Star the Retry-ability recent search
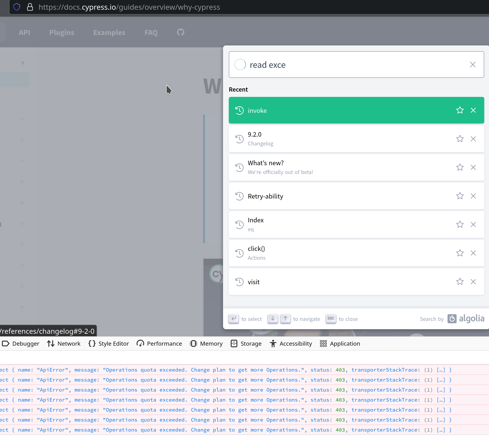Image resolution: width=489 pixels, height=448 pixels. 460,196
